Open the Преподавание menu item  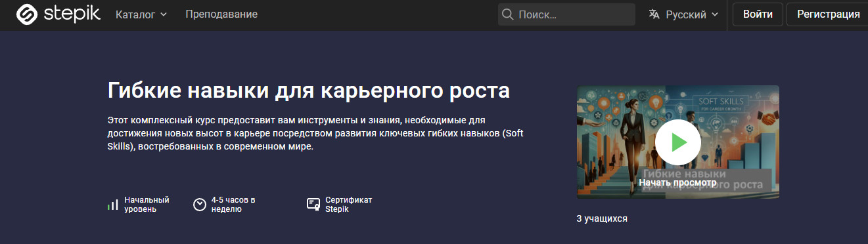click(x=221, y=14)
